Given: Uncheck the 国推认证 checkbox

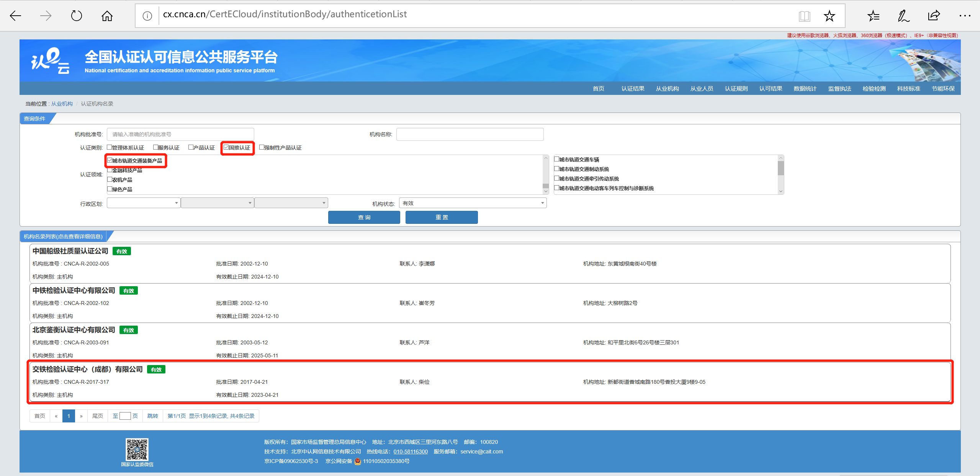Looking at the screenshot, I should click(x=226, y=147).
